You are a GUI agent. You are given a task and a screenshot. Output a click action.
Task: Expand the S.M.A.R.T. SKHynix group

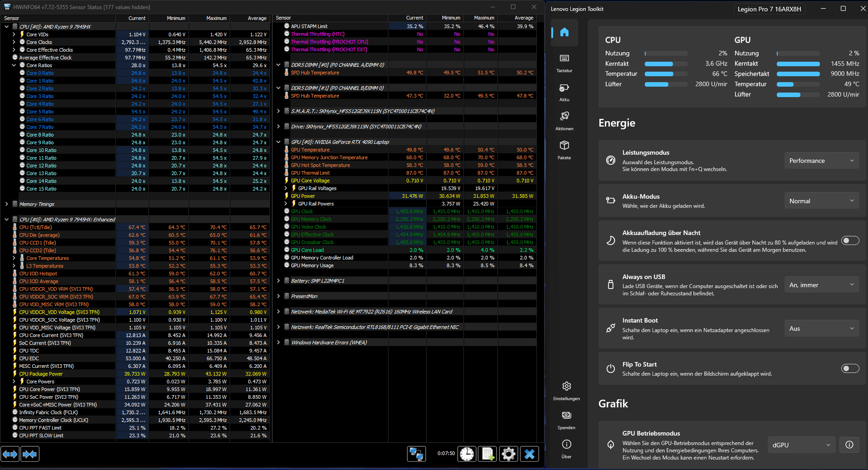pos(278,111)
